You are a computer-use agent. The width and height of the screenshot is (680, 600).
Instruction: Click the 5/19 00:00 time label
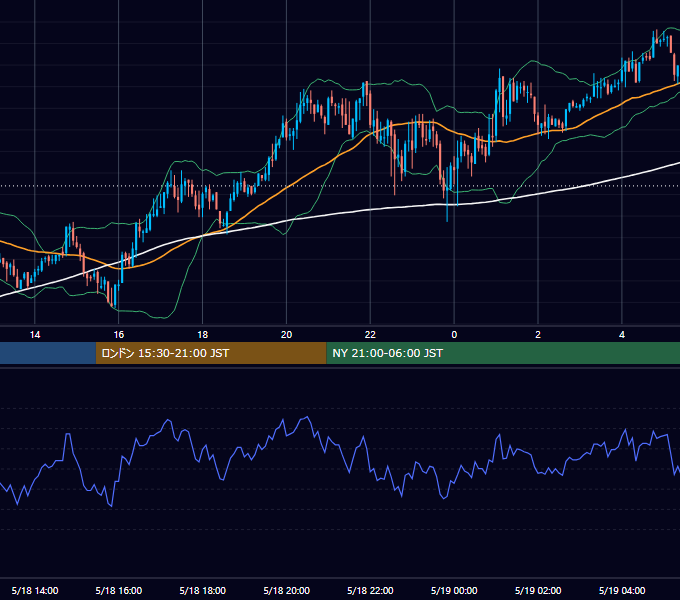coord(454,590)
